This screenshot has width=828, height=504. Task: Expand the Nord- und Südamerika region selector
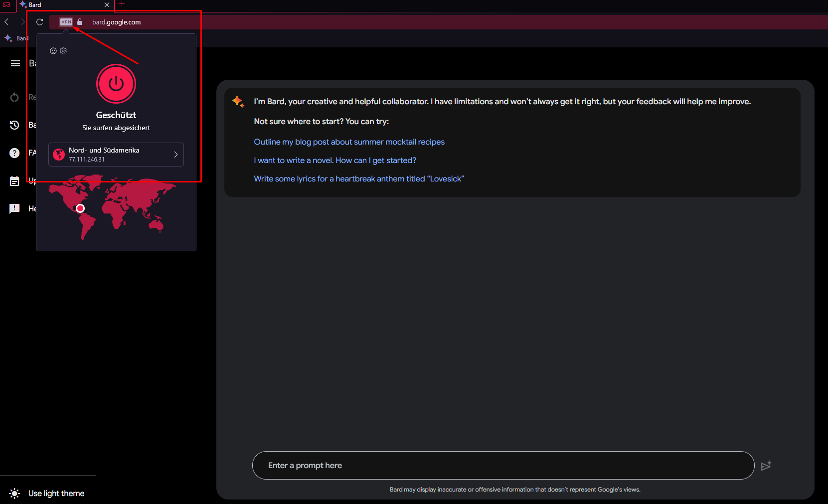point(116,155)
